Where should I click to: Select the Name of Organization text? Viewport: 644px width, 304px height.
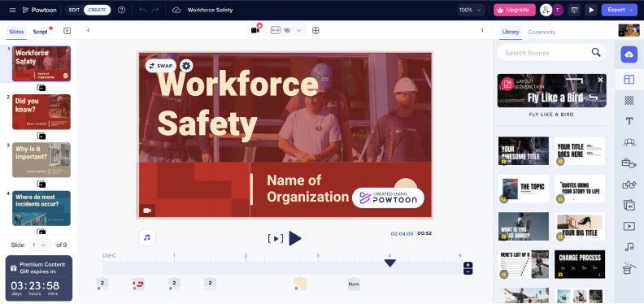click(307, 189)
